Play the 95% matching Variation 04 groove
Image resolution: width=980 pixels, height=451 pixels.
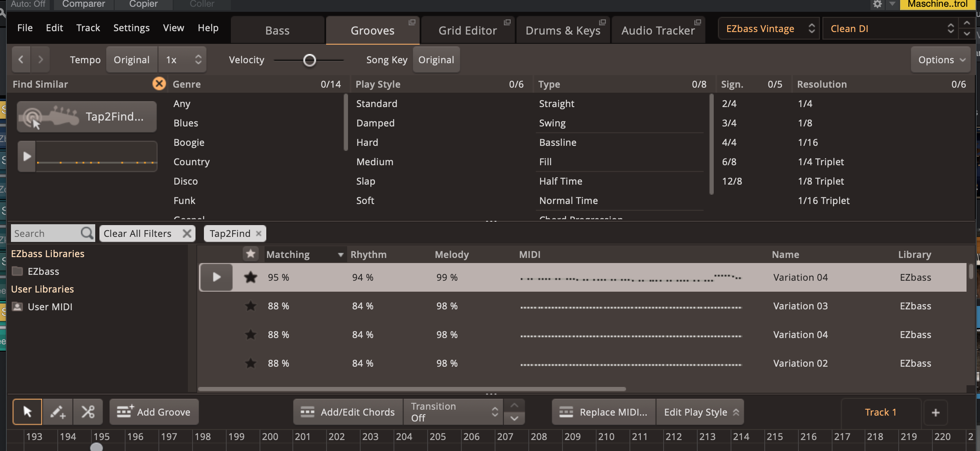(x=216, y=277)
